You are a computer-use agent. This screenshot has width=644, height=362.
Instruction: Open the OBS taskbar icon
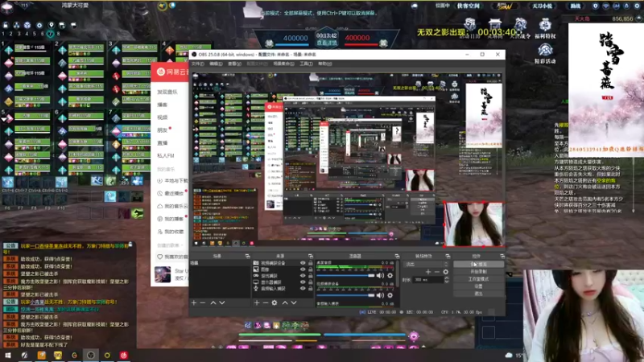click(91, 355)
